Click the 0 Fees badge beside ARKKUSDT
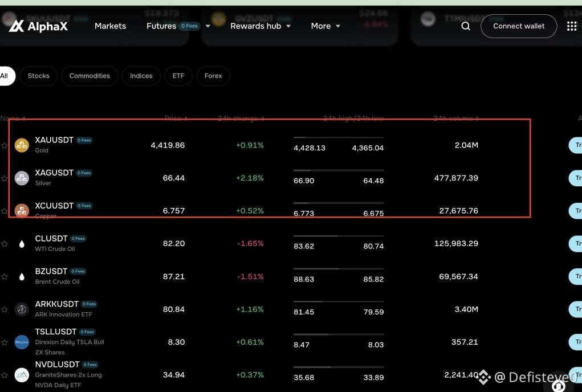This screenshot has height=392, width=582. (x=89, y=304)
